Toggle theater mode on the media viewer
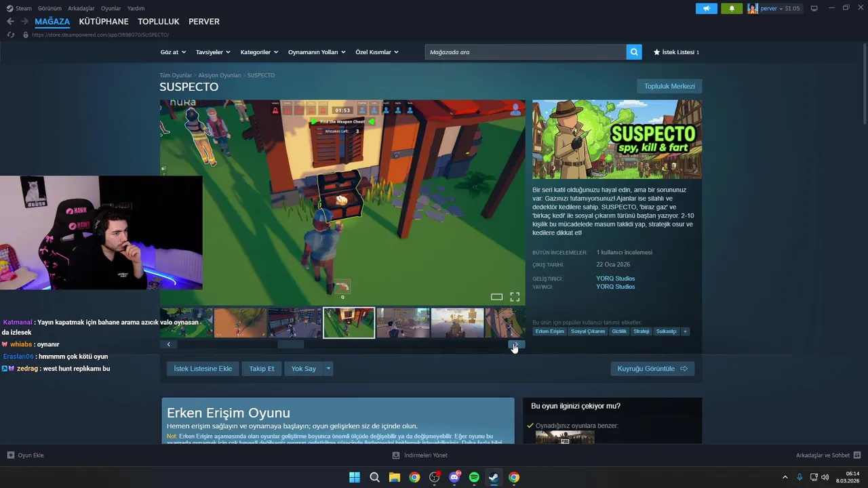This screenshot has height=488, width=868. [x=496, y=297]
